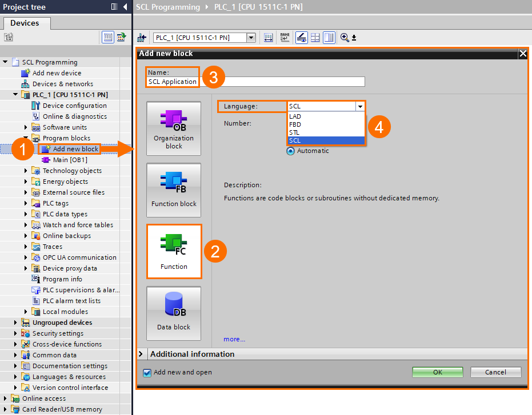The width and height of the screenshot is (532, 415).
Task: Open the Language dropdown arrow
Action: [361, 106]
